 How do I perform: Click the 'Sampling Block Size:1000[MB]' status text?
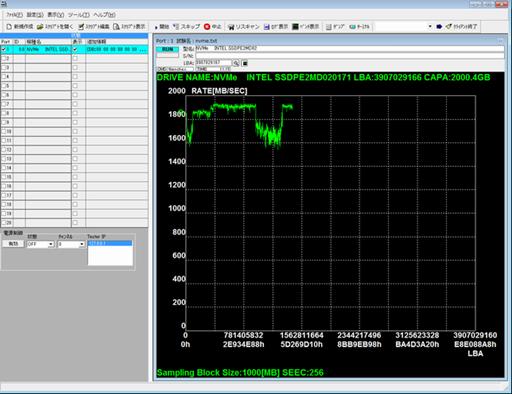(x=218, y=372)
